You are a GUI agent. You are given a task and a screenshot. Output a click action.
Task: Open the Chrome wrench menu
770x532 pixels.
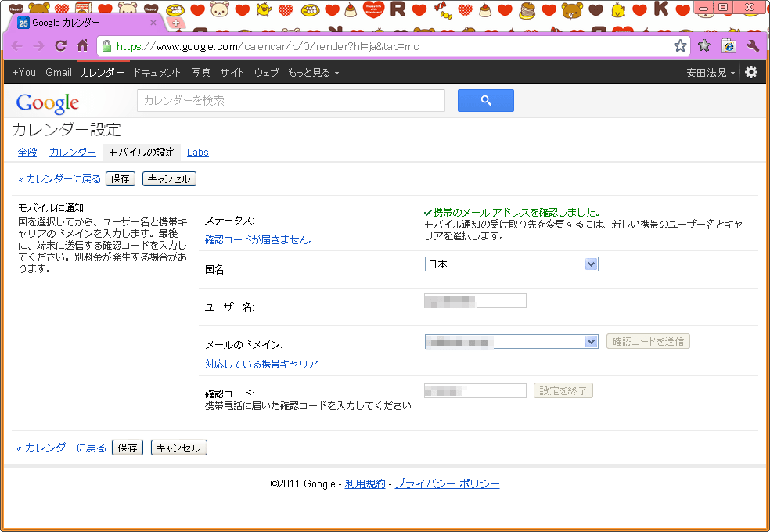click(x=753, y=45)
